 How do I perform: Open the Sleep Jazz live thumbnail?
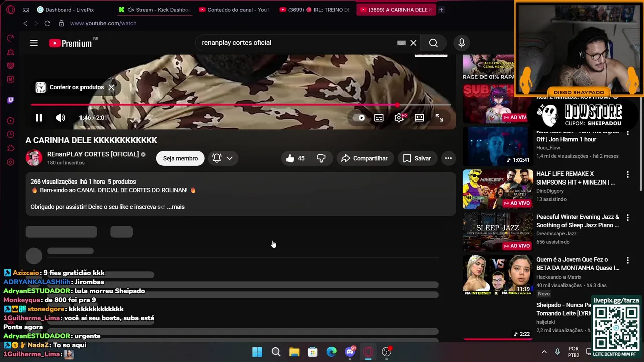498,232
